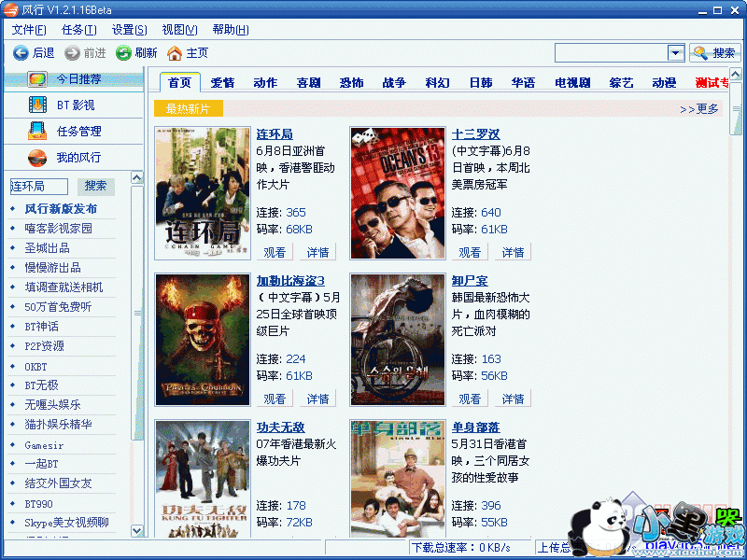Click the 功夫无敌 poster thumbnail
This screenshot has height=560, width=747.
point(203,479)
